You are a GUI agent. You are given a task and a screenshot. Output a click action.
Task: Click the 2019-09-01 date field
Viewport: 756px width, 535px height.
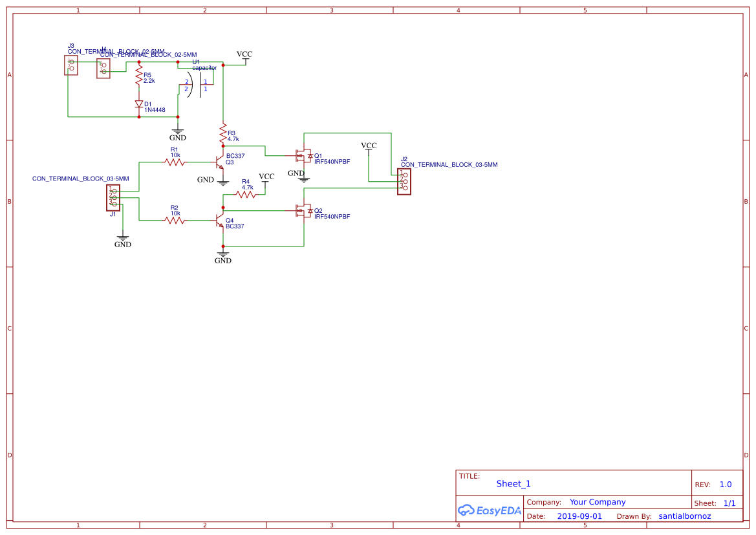(x=579, y=516)
